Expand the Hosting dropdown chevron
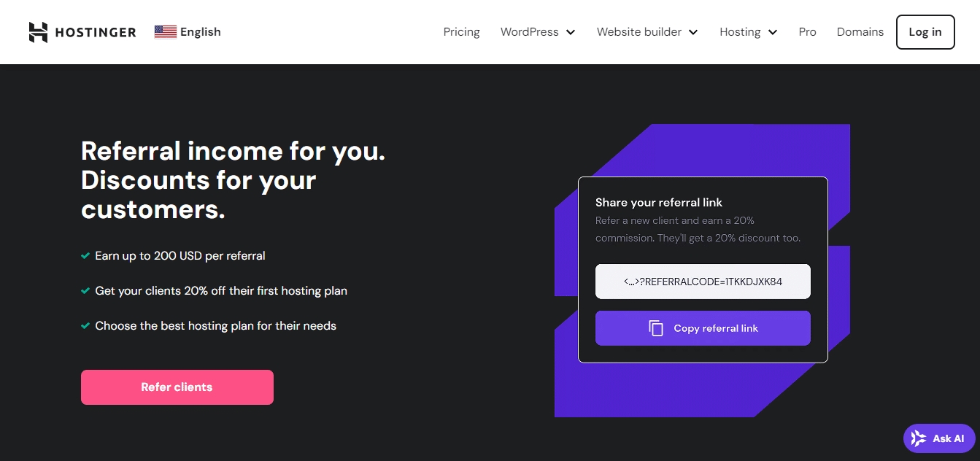980x461 pixels. [773, 32]
